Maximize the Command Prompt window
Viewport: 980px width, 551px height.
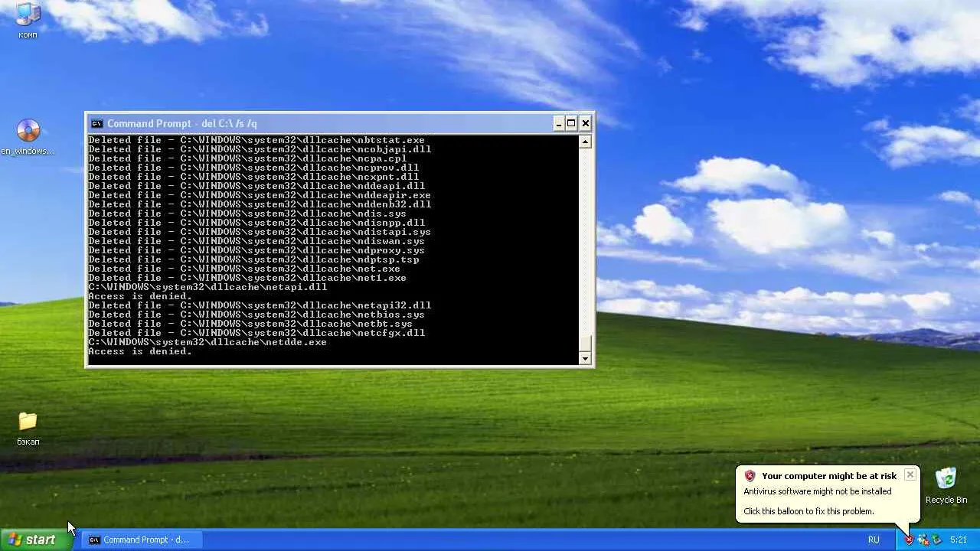click(572, 123)
